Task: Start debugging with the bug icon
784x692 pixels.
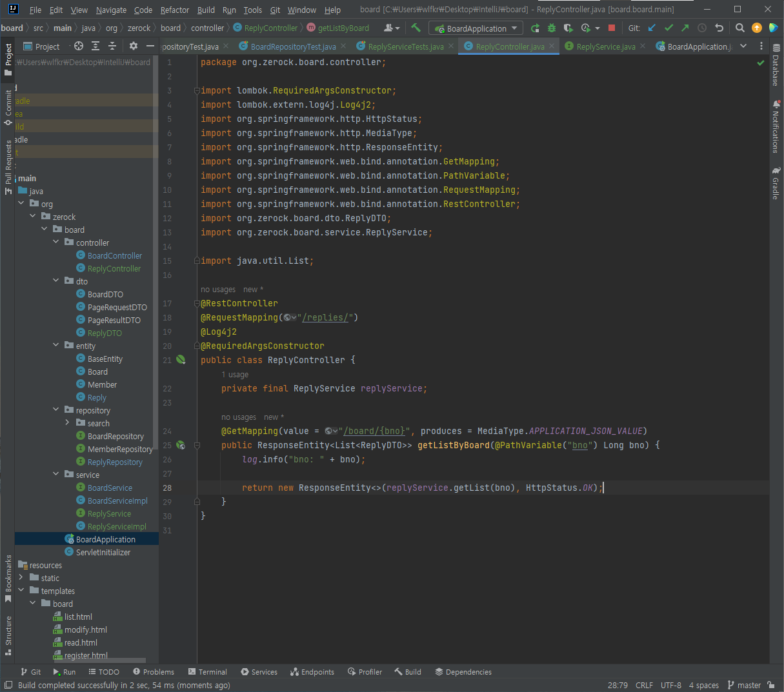Action: click(x=551, y=28)
